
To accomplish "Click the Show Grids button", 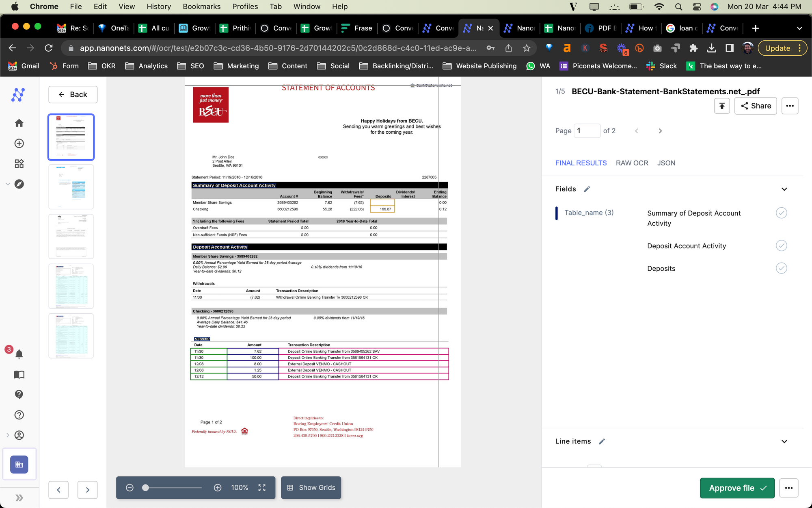I will [x=311, y=488].
